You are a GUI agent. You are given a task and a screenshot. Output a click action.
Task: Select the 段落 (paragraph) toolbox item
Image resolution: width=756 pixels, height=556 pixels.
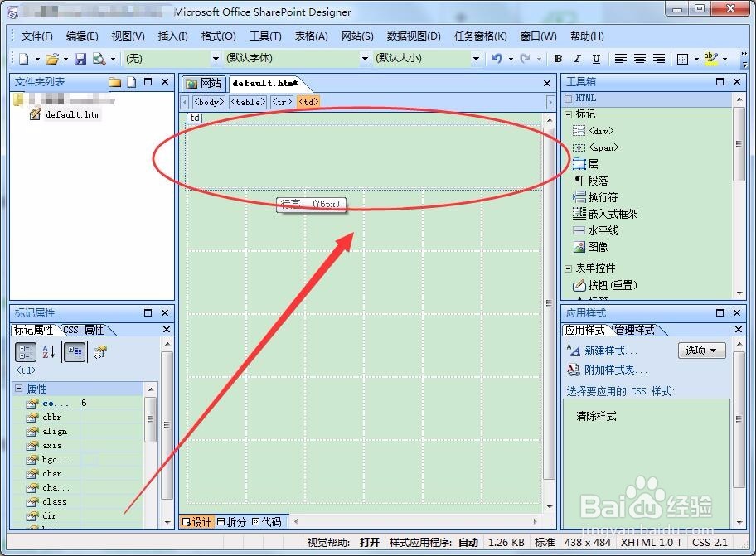coord(590,181)
